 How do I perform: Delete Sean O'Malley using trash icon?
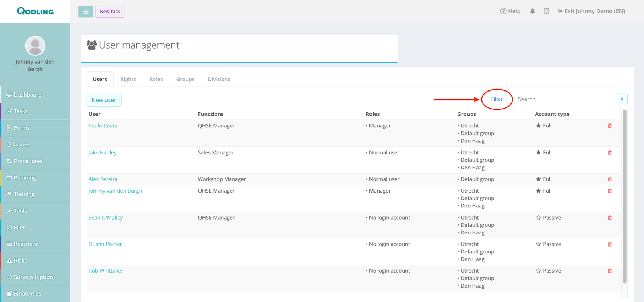pos(610,218)
